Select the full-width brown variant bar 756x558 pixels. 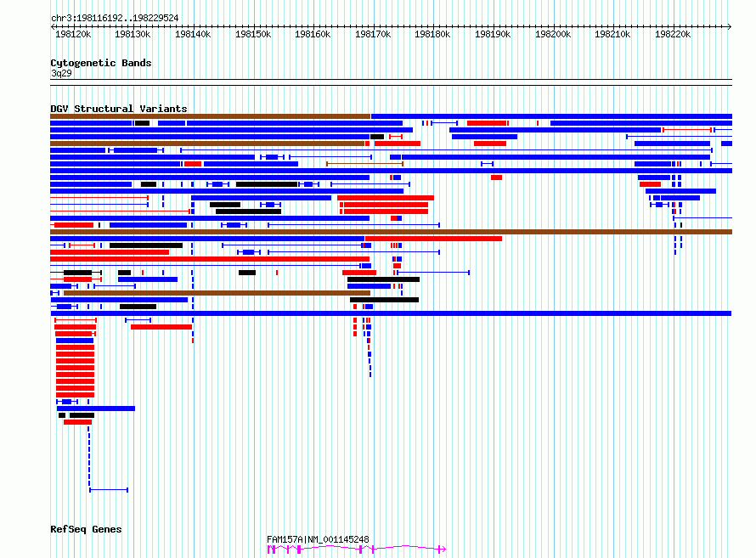point(391,232)
